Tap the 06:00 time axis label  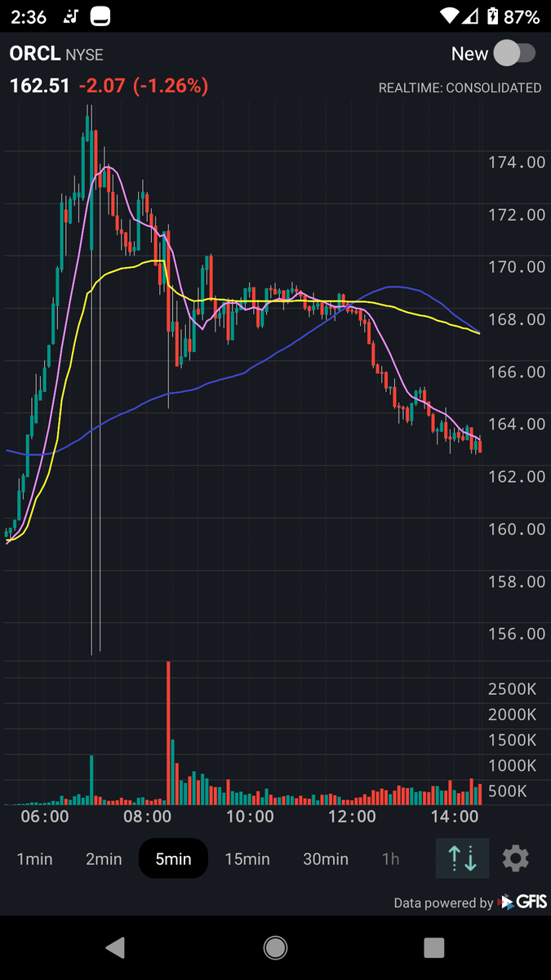click(x=45, y=816)
